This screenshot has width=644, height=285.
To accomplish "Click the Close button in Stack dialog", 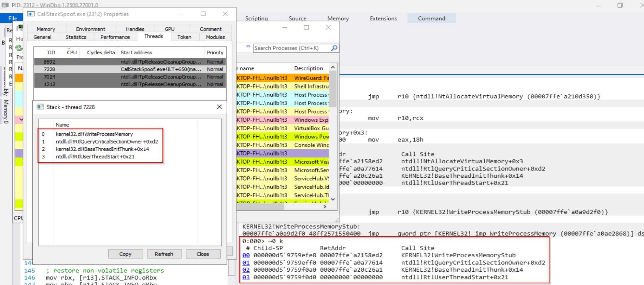I will click(203, 254).
